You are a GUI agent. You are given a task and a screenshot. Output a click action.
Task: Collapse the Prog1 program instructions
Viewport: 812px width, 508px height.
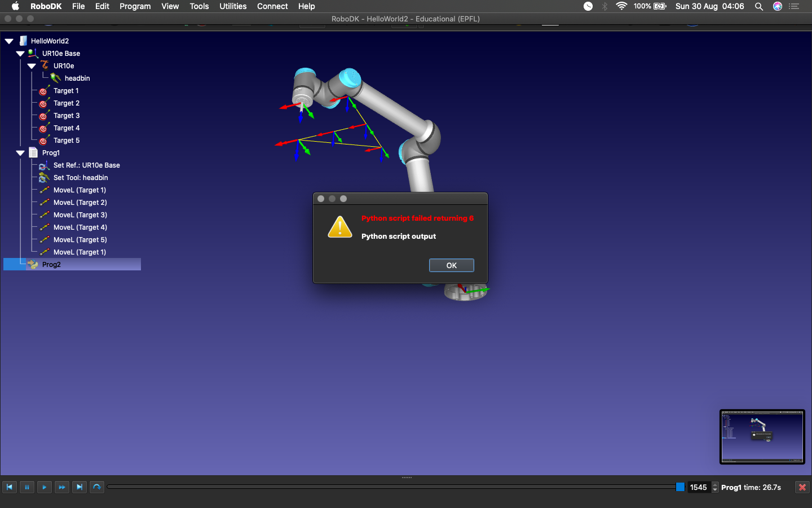point(20,153)
